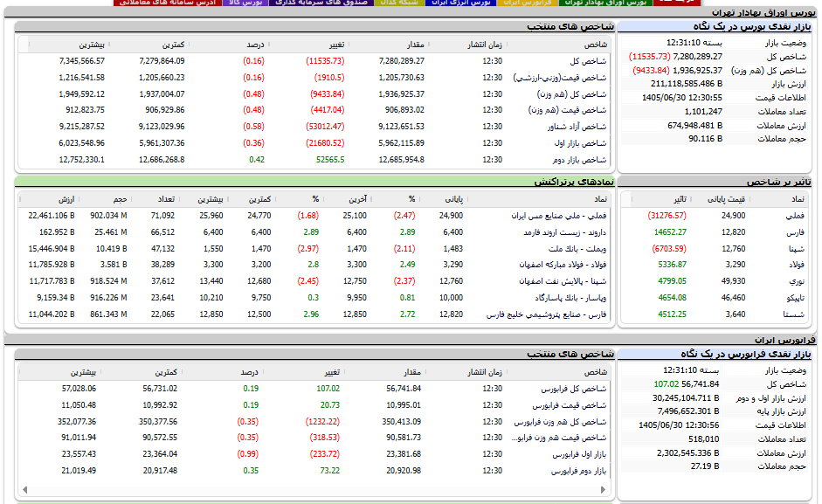Open the بورس انرژی ایران blue tab

(461, 3)
